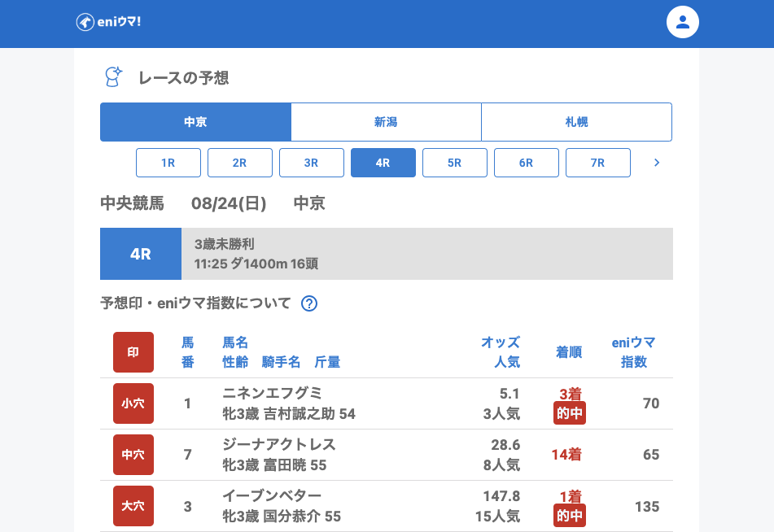Select race 6R button
Screen dimensions: 774x532
[527, 163]
